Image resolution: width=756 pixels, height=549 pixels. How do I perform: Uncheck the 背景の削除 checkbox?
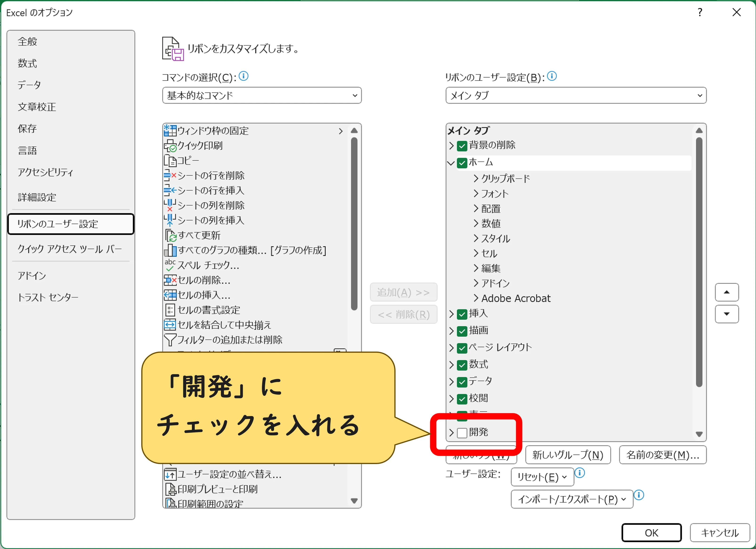click(x=462, y=146)
